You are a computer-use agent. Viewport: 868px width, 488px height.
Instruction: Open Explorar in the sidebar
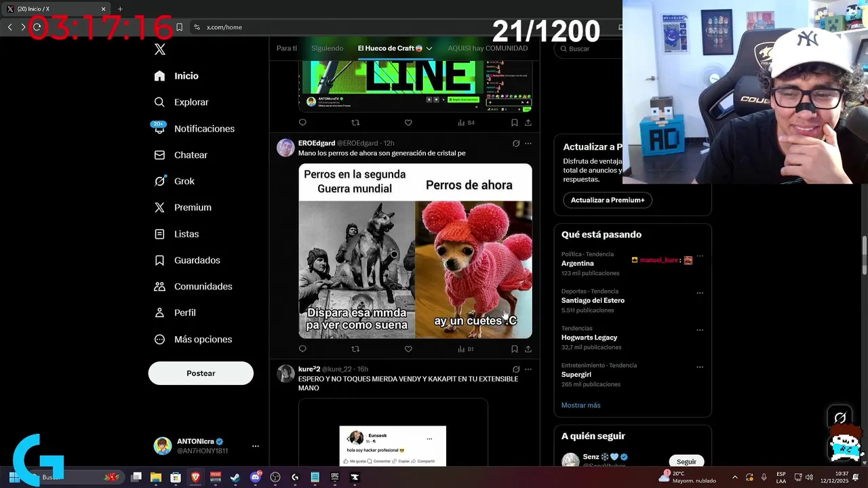pyautogui.click(x=181, y=102)
